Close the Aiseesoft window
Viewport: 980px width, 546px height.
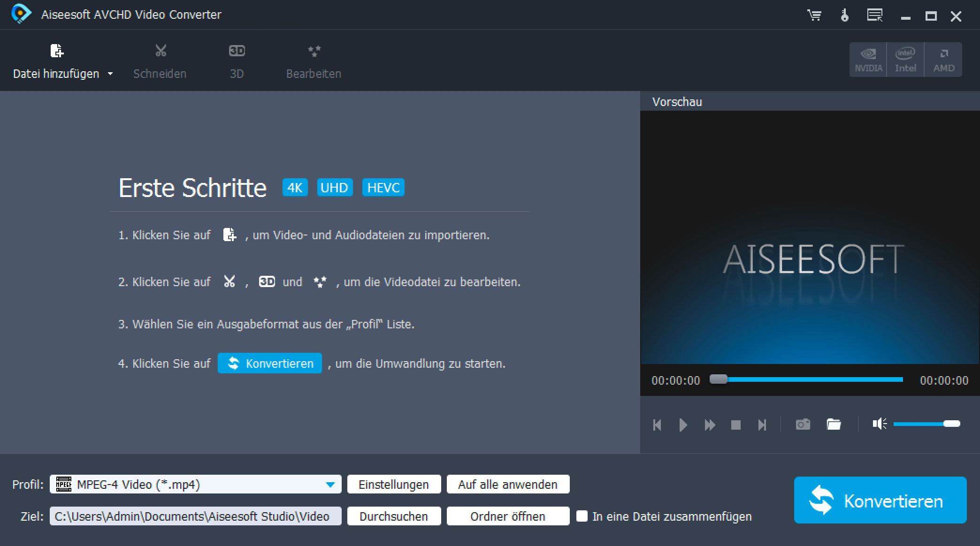956,16
